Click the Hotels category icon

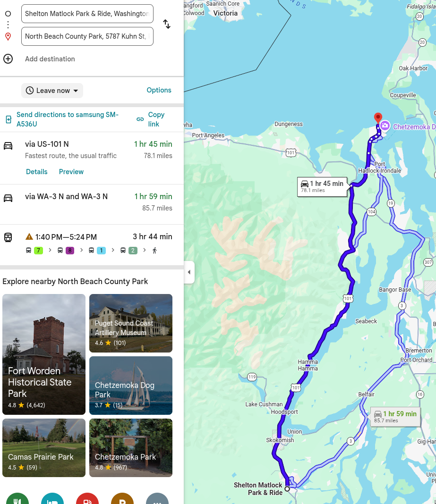(52, 500)
